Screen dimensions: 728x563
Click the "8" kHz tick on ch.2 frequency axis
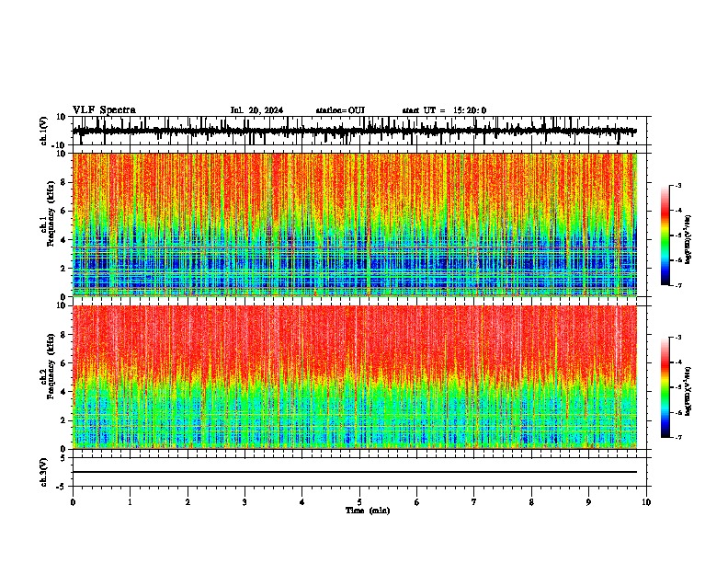pos(63,335)
